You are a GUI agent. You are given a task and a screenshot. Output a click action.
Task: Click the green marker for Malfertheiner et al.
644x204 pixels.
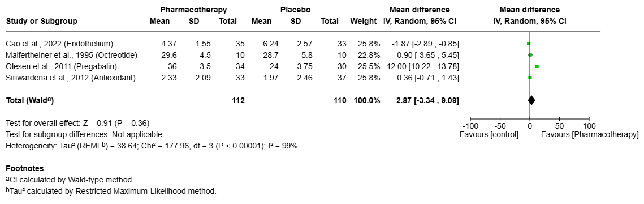(530, 55)
